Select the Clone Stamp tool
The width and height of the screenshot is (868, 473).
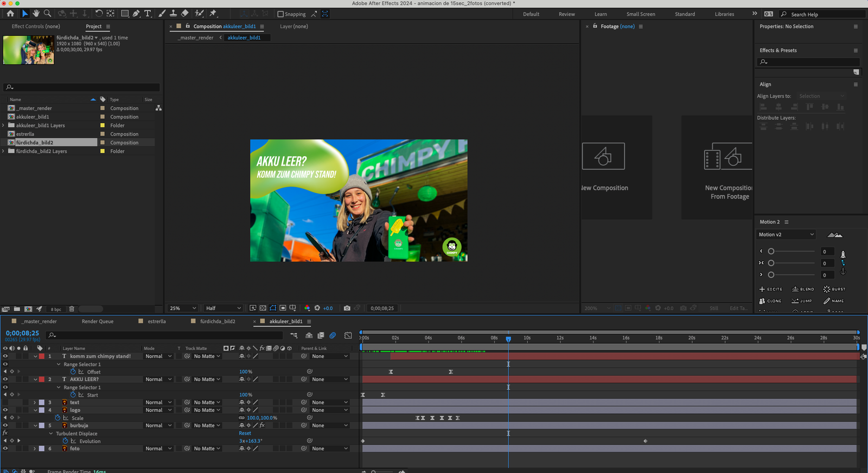tap(173, 14)
